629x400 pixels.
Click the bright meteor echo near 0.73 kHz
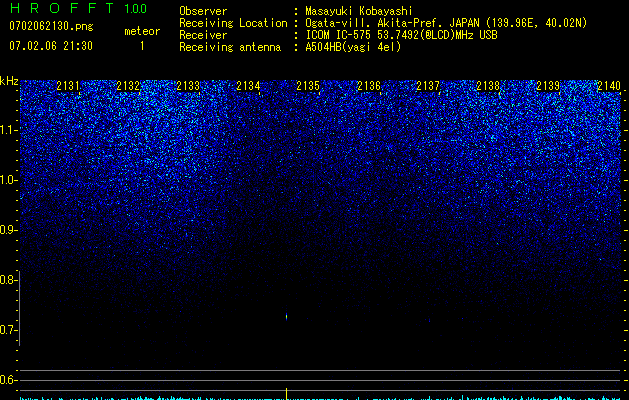pyautogui.click(x=286, y=317)
